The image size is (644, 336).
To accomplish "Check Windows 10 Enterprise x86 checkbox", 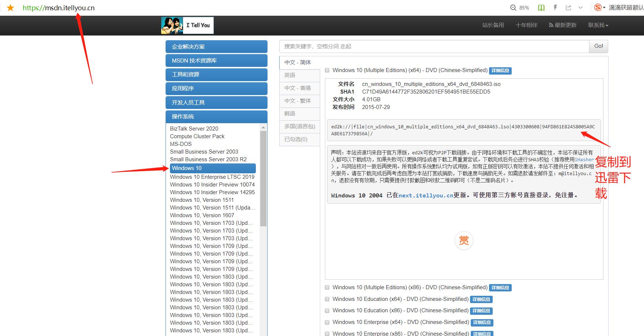I will coord(327,333).
